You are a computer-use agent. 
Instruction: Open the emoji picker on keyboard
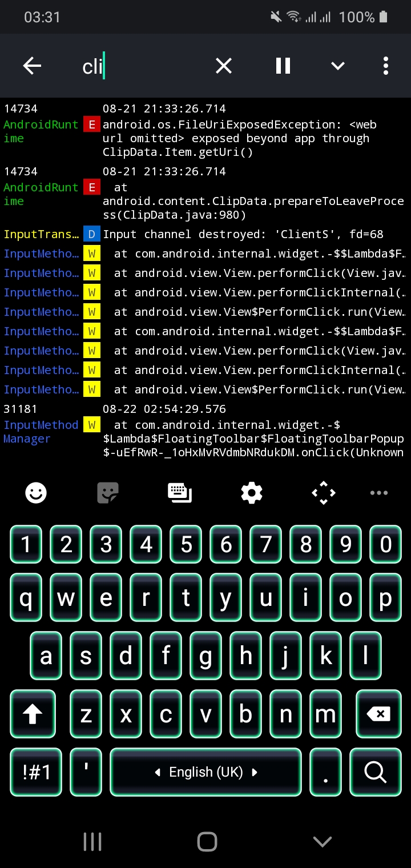tap(36, 492)
